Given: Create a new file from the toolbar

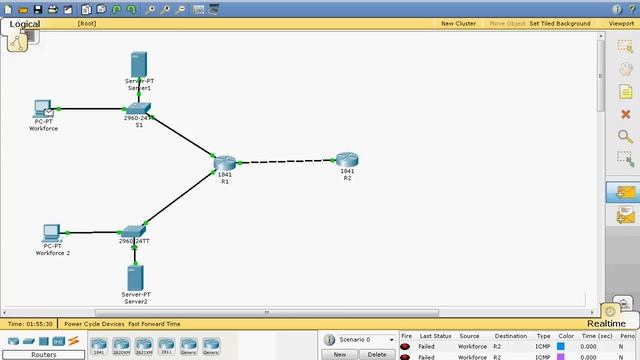Looking at the screenshot, I should (8, 9).
